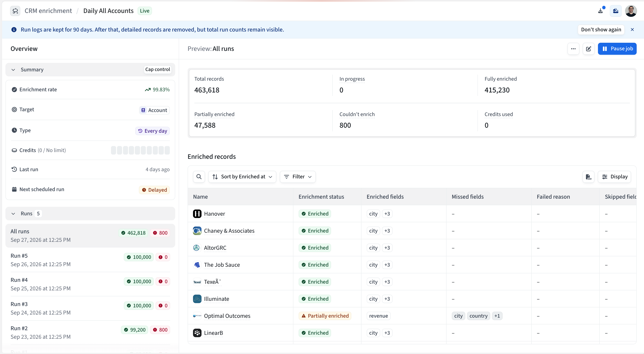The height and width of the screenshot is (354, 644).
Task: Open the Optimal Outcomes record
Action: point(227,316)
